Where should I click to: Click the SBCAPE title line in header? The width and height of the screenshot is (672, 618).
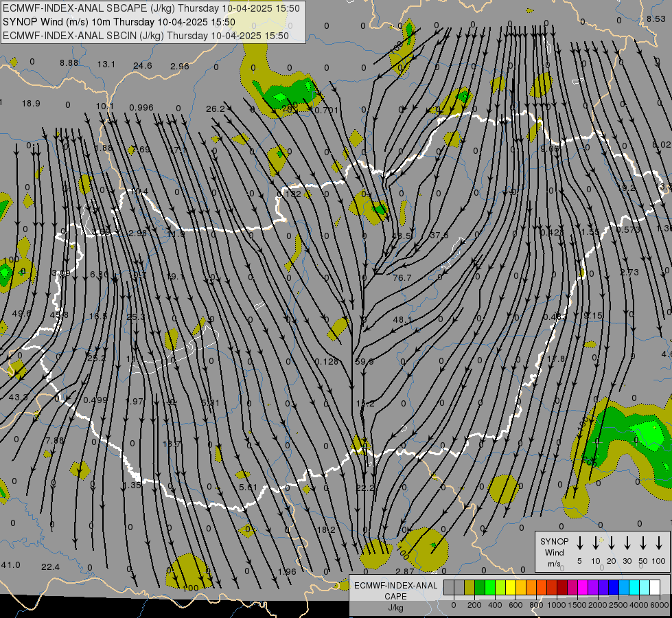[151, 8]
